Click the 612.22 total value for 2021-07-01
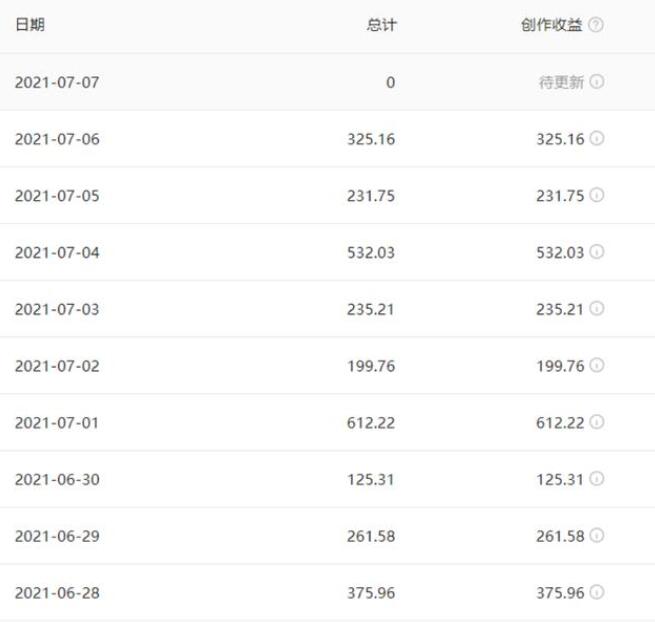This screenshot has height=622, width=655. [371, 423]
